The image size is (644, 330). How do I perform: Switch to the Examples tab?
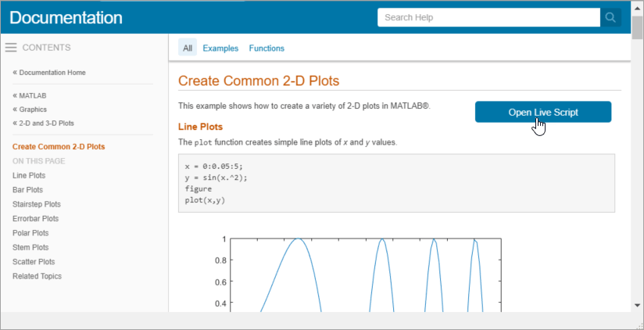[x=220, y=48]
